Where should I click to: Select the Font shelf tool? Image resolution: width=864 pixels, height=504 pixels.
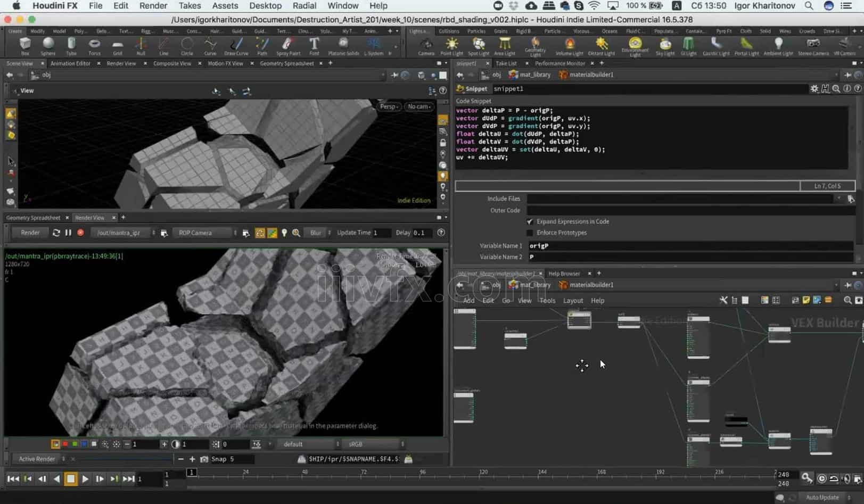314,46
